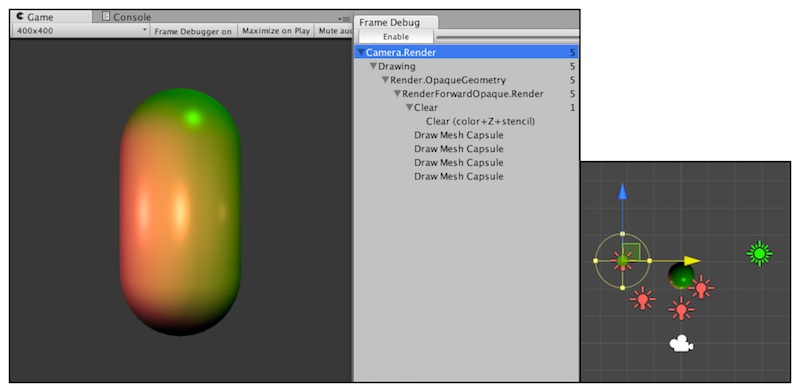
Task: Toggle Mute audio in Game view
Action: (x=334, y=31)
